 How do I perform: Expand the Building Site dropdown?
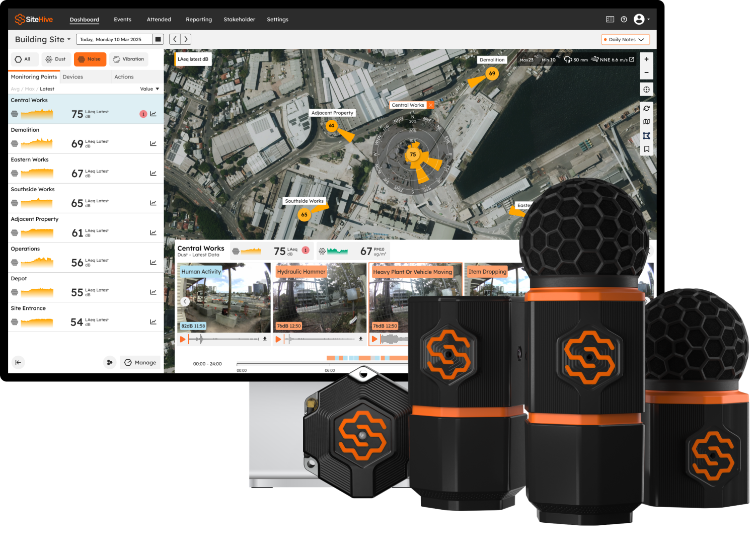tap(43, 39)
